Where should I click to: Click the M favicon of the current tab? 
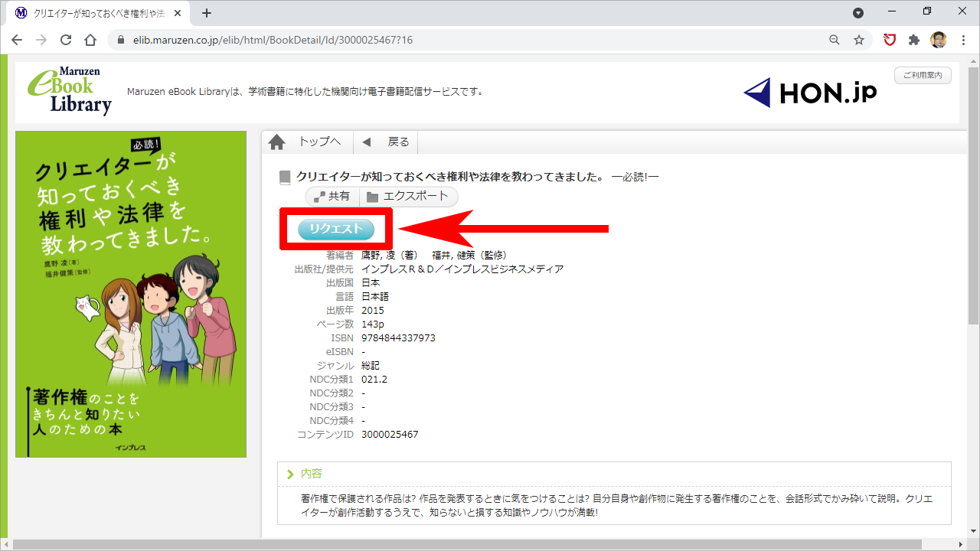click(21, 13)
